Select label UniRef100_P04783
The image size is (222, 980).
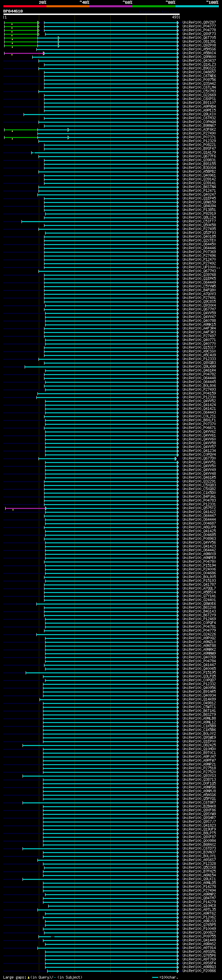click(x=199, y=500)
